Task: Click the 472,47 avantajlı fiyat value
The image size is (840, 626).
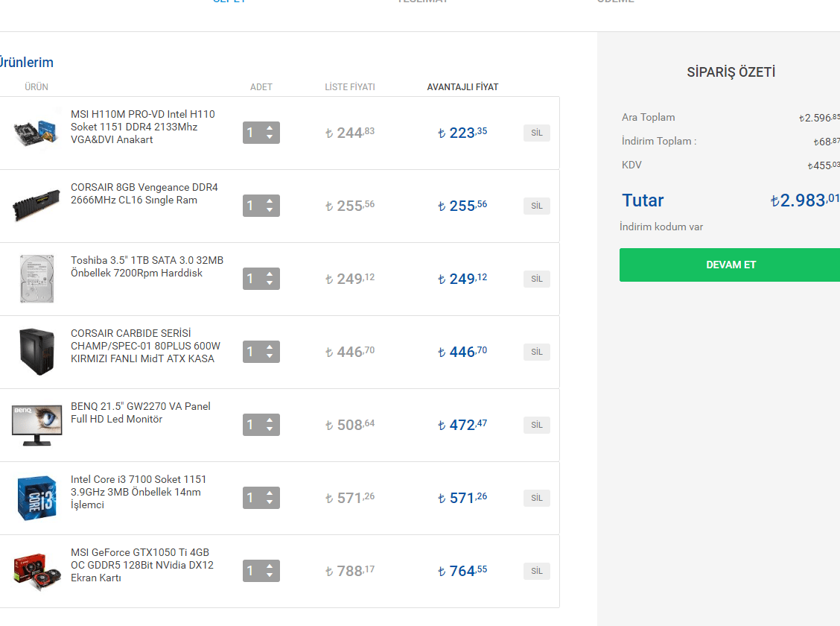Action: [462, 425]
